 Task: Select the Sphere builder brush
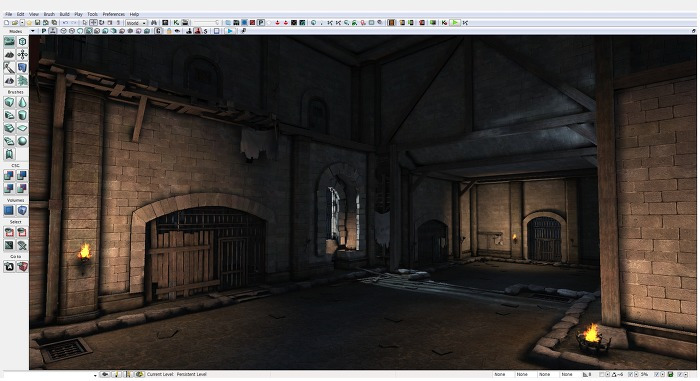pos(22,141)
